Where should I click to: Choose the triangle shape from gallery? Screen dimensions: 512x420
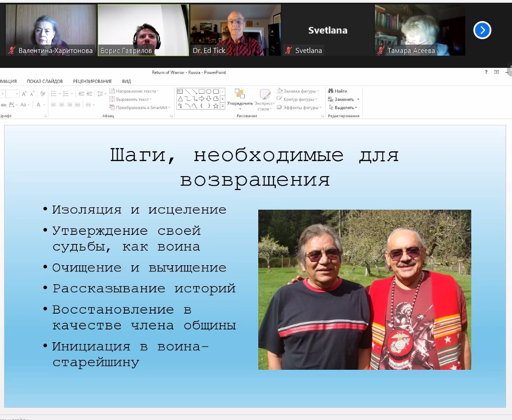pyautogui.click(x=180, y=99)
